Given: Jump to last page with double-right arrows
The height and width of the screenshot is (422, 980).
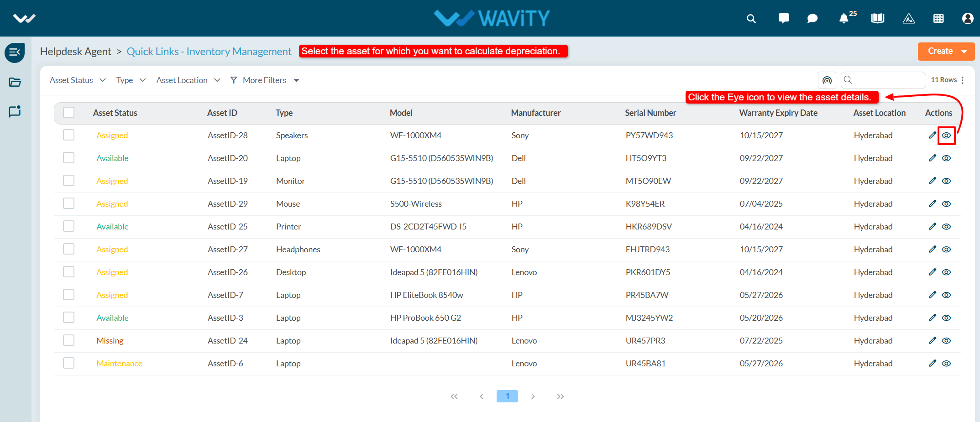Looking at the screenshot, I should [x=561, y=396].
